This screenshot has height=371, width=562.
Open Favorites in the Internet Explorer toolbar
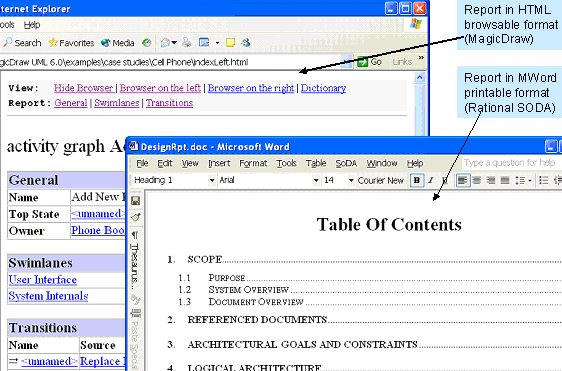point(71,43)
